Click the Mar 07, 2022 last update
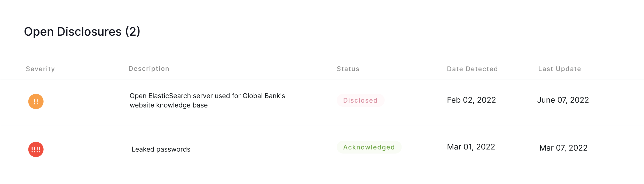 tap(563, 148)
